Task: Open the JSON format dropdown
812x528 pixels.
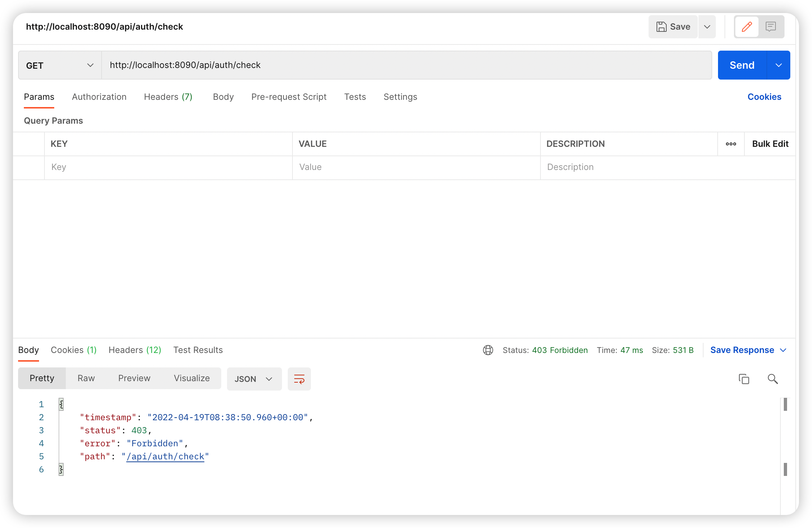Action: click(254, 379)
